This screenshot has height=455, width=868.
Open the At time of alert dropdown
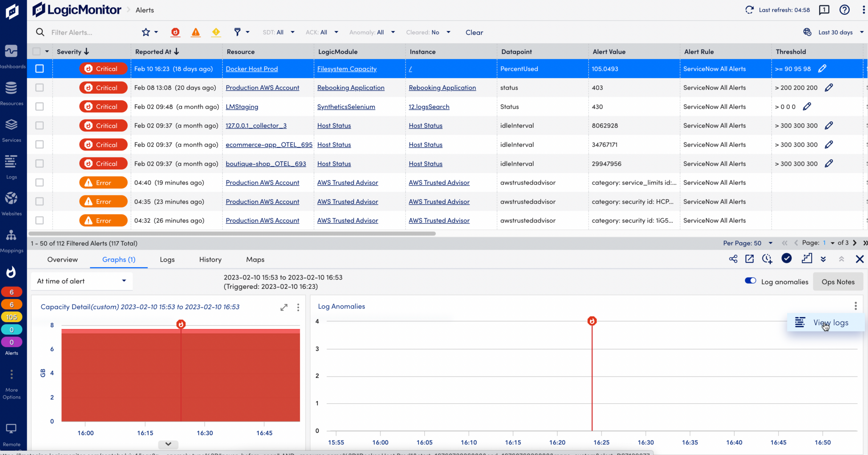[81, 281]
